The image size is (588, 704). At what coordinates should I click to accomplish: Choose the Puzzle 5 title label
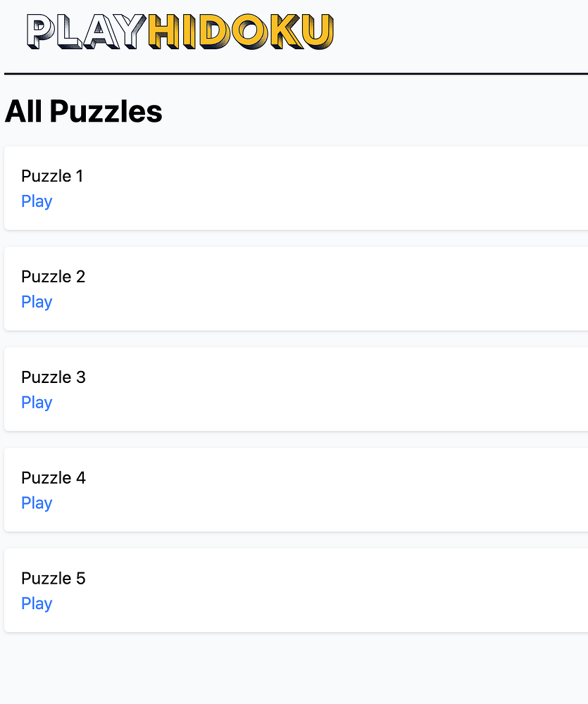click(53, 579)
